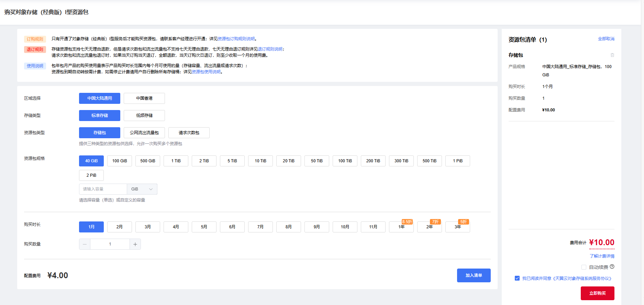Switch to 公网流出流量包 resource type
644x305 pixels.
[144, 133]
